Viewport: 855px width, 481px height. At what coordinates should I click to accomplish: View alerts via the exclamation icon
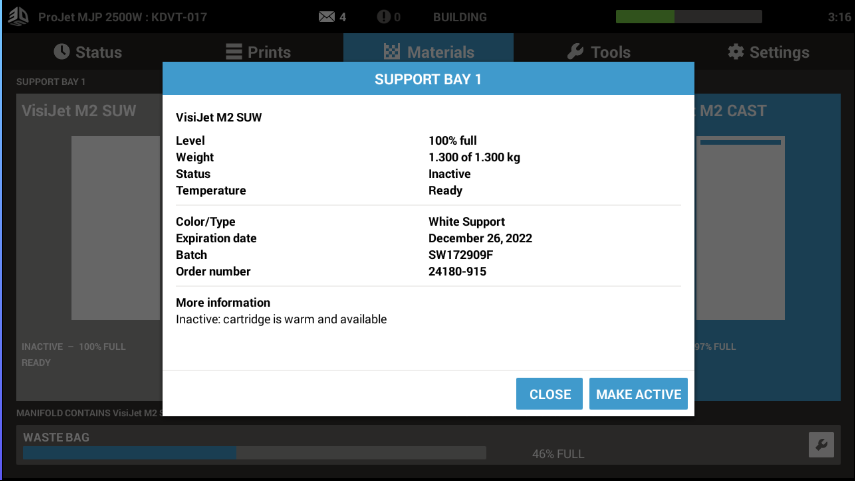tap(384, 17)
